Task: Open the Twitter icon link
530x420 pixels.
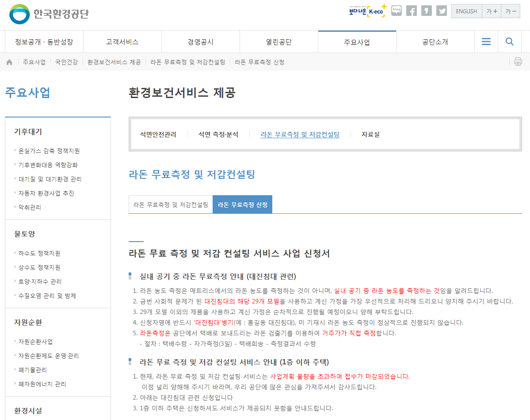Action: [442, 11]
